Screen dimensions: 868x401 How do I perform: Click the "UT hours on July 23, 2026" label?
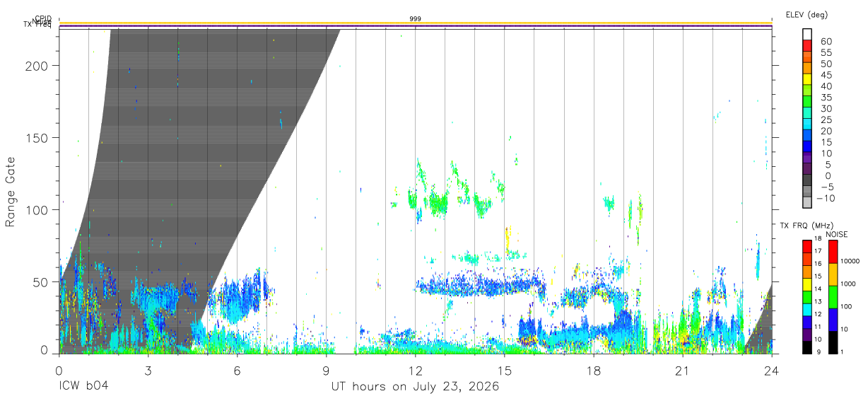(416, 387)
